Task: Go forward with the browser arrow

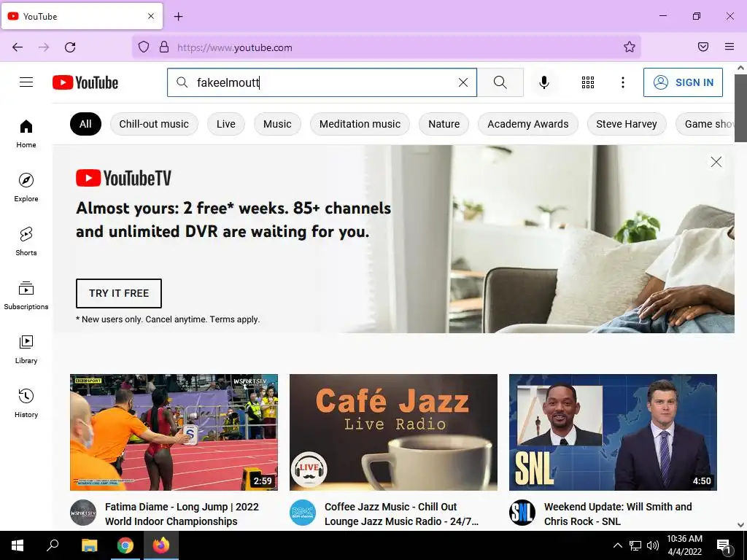Action: click(x=44, y=47)
